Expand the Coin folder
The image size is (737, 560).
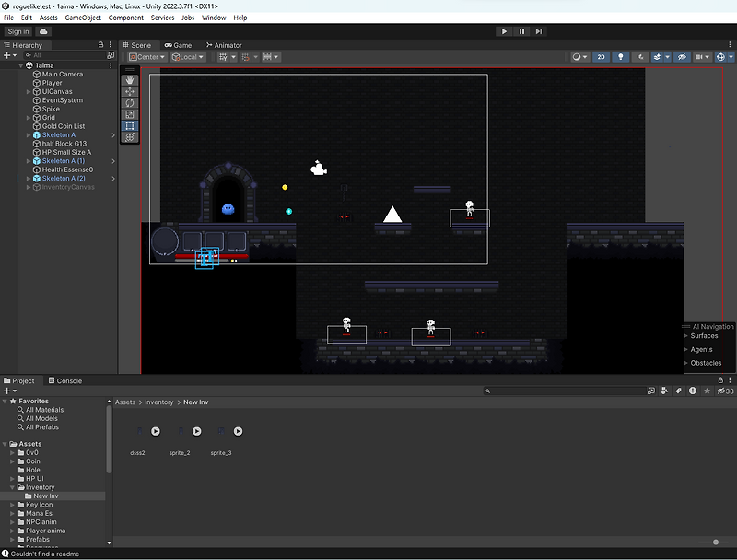(13, 461)
